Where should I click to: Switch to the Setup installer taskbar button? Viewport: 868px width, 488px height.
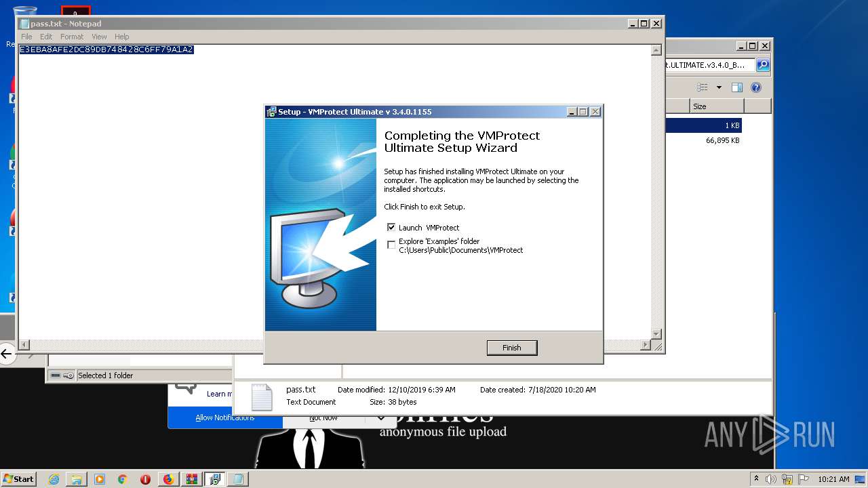click(215, 479)
